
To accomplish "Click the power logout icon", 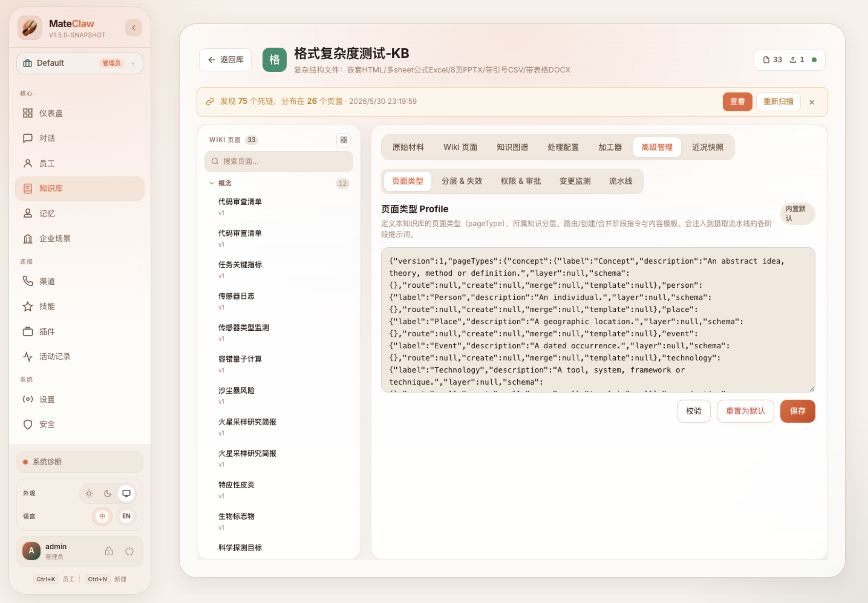I will [129, 551].
